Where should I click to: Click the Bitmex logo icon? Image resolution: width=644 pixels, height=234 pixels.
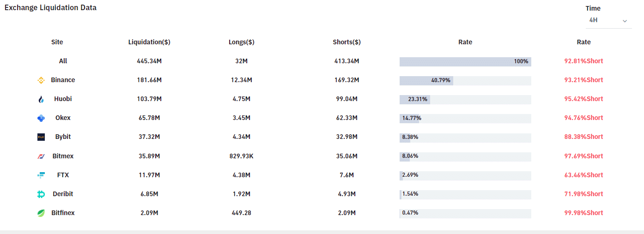[41, 156]
